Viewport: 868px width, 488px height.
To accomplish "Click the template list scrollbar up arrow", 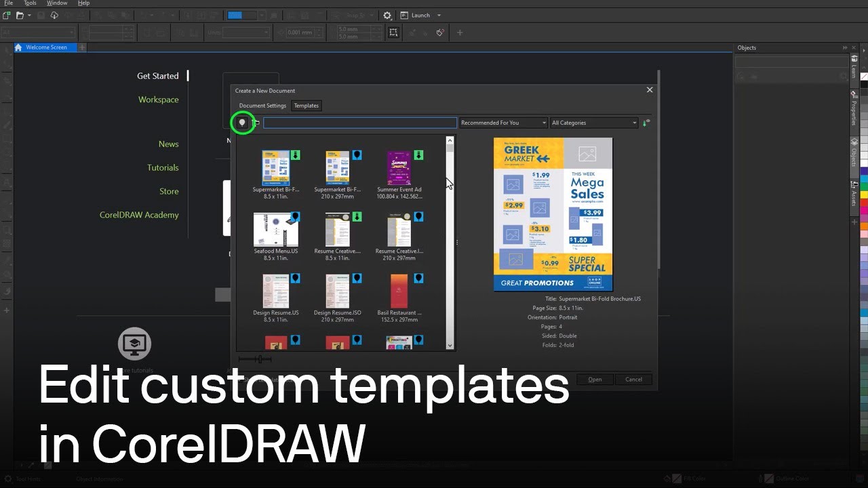I will pos(450,140).
